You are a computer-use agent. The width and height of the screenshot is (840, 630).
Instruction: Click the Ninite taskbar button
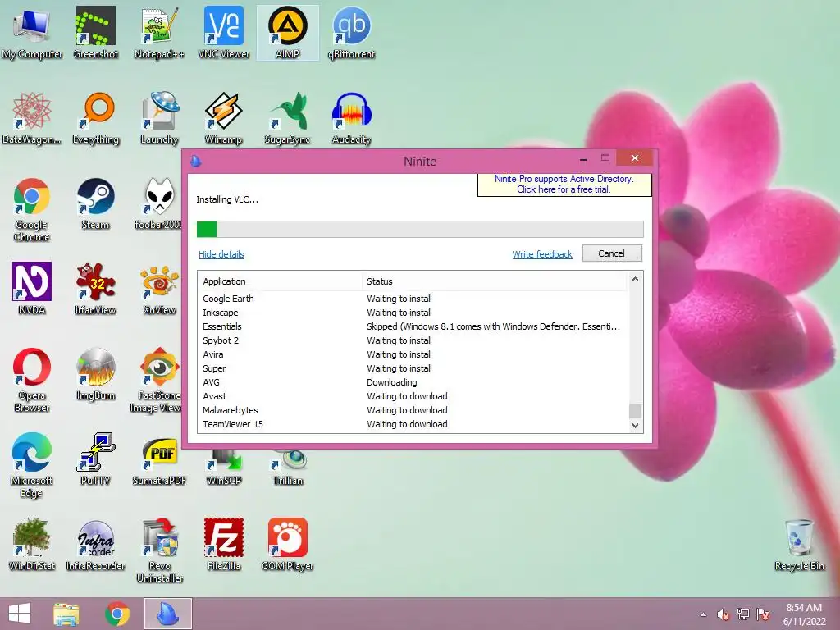tap(167, 614)
